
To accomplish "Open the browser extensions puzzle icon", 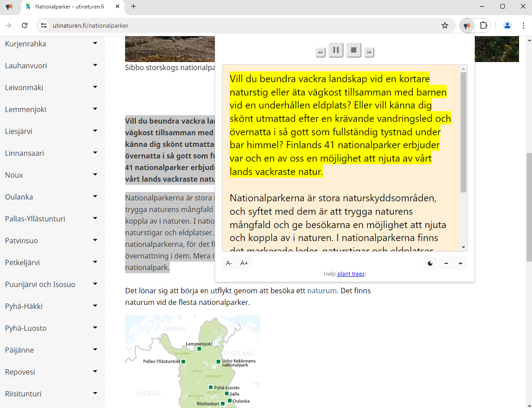I will point(483,25).
